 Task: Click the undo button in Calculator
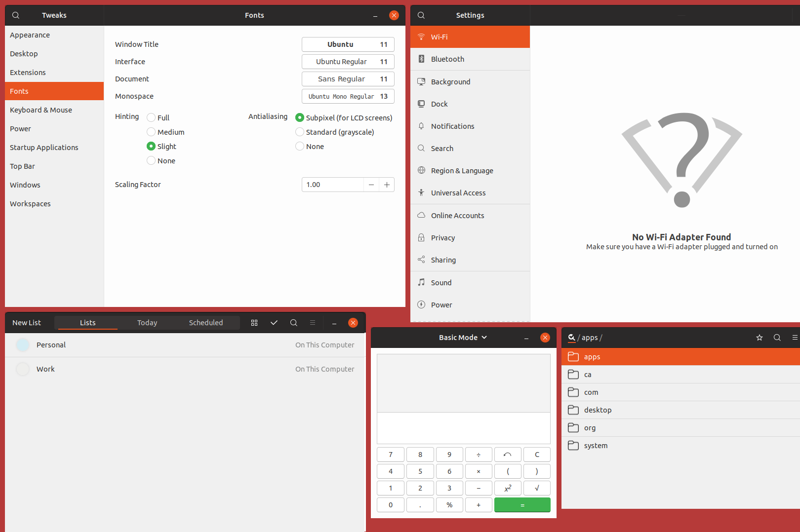[x=508, y=455]
